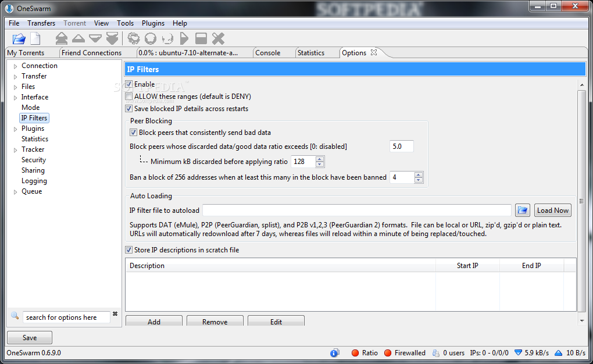Viewport: 593px width, 364px height.
Task: Click the red Ratio status indicator
Action: coord(355,352)
